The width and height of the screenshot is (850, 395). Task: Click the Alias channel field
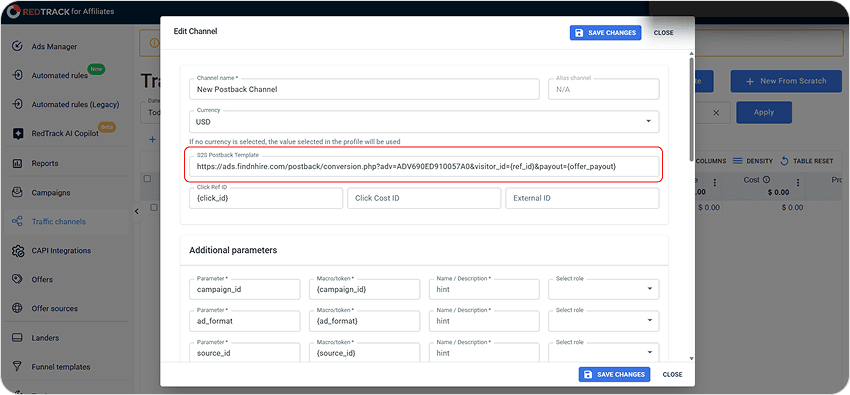coord(604,89)
